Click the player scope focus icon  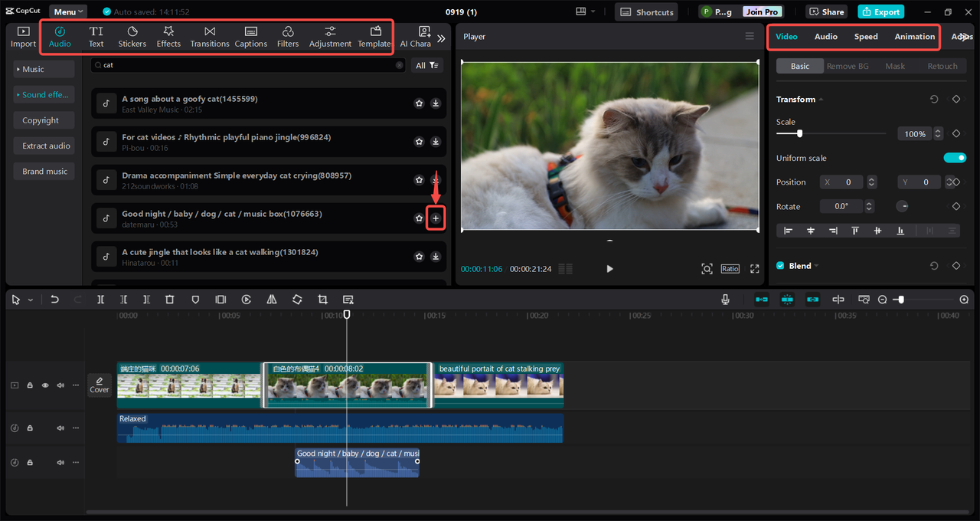[707, 269]
